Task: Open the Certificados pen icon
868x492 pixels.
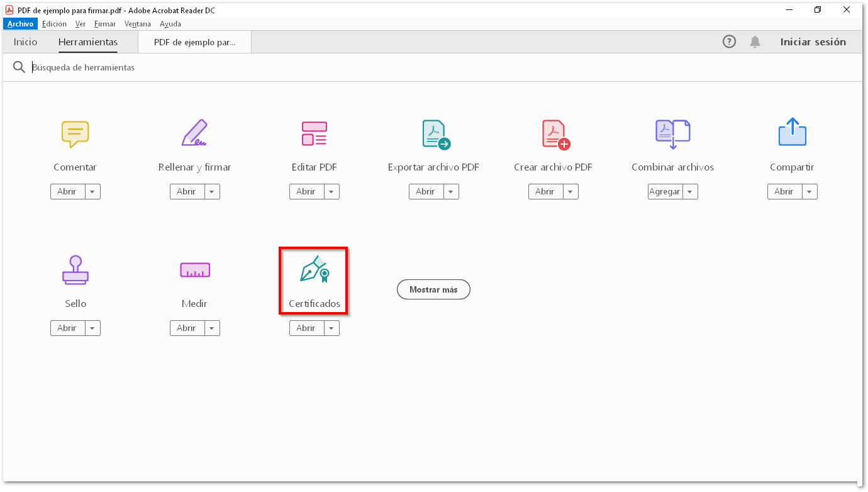Action: tap(314, 269)
